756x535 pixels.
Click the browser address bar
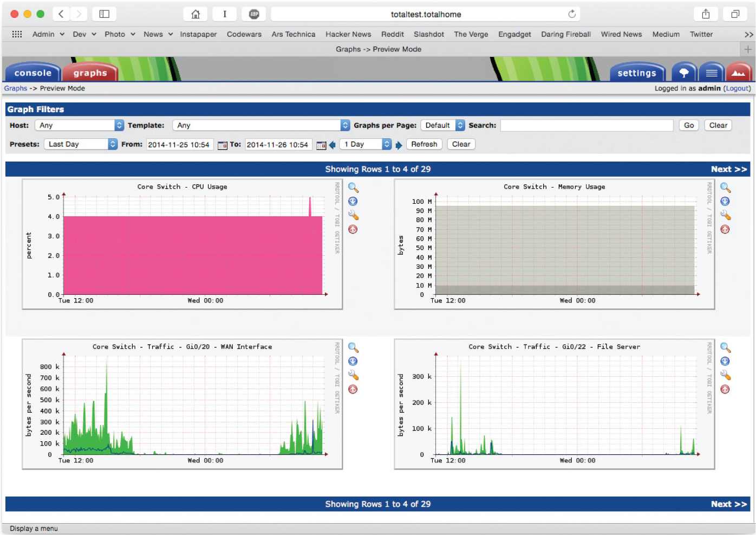[x=426, y=14]
